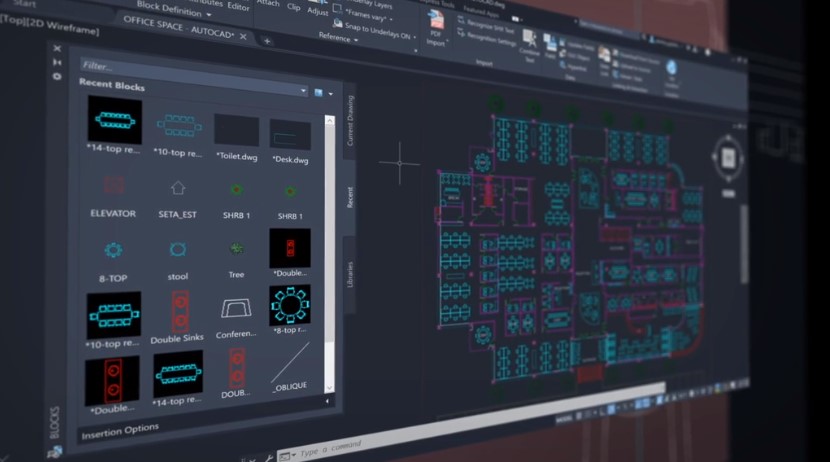Click the Editor button in the ribbon
The height and width of the screenshot is (462, 830).
pyautogui.click(x=238, y=6)
